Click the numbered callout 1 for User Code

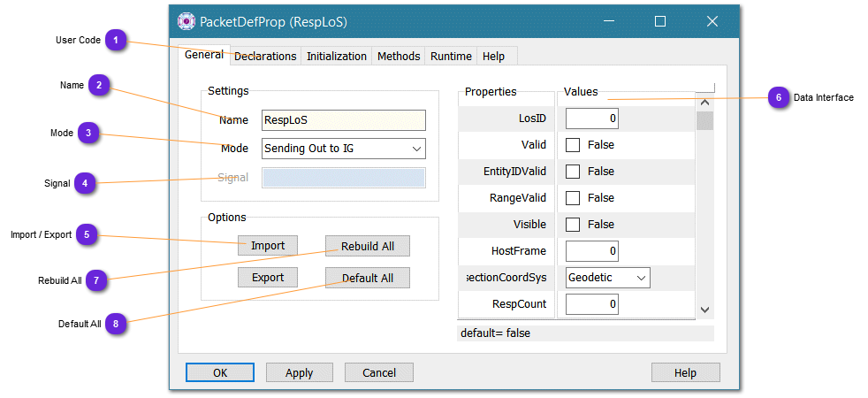(x=116, y=40)
